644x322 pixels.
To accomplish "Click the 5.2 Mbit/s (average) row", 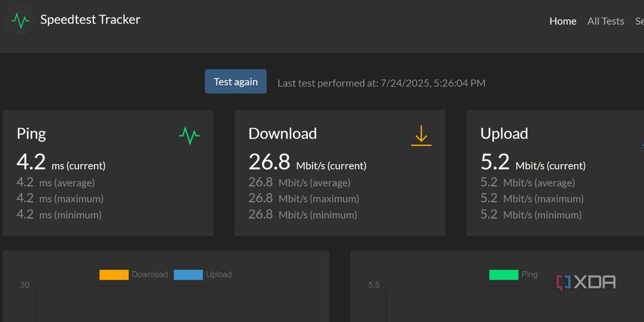I will point(528,183).
